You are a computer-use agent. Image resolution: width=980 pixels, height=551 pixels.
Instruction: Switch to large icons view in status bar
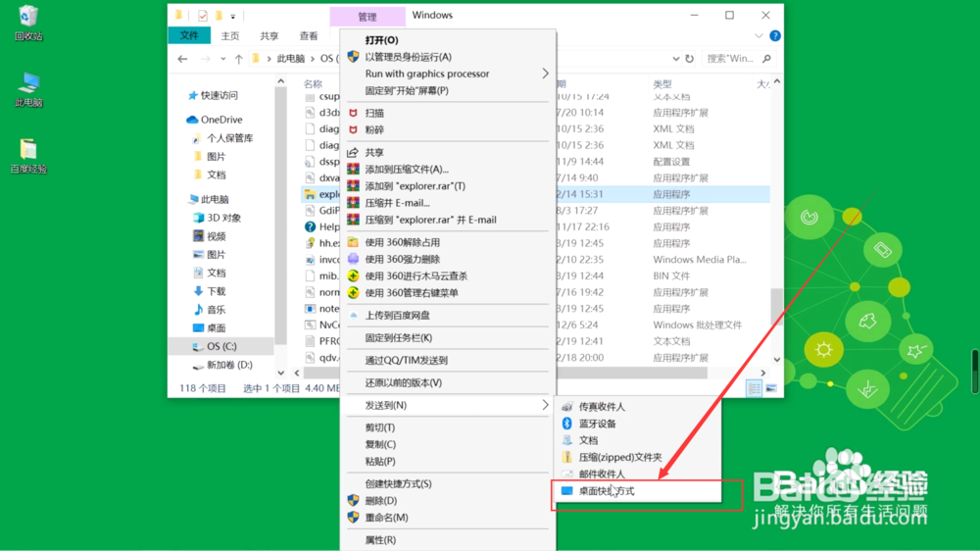771,388
